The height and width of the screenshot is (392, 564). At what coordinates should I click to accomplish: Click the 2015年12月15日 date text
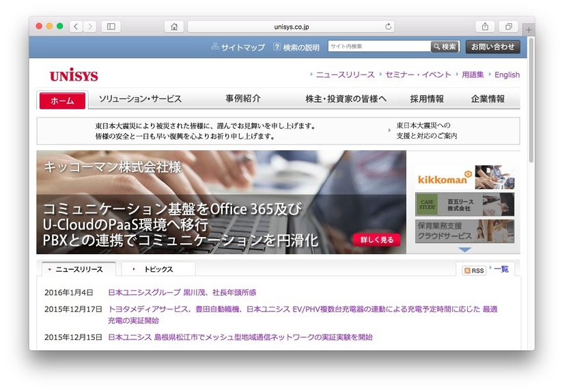73,337
